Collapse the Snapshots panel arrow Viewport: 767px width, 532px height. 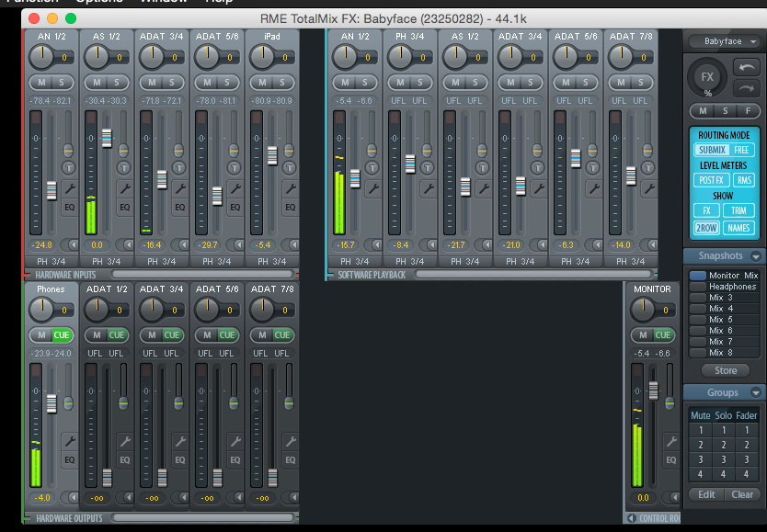click(x=756, y=256)
